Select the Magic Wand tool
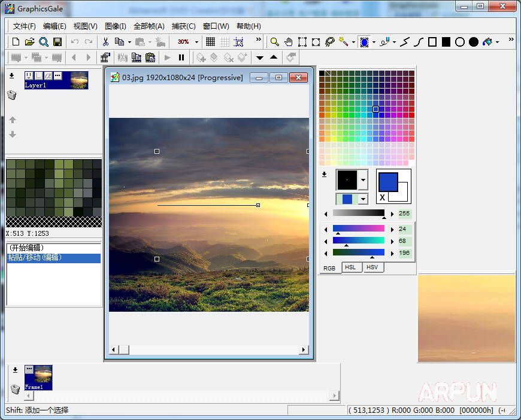 point(343,42)
